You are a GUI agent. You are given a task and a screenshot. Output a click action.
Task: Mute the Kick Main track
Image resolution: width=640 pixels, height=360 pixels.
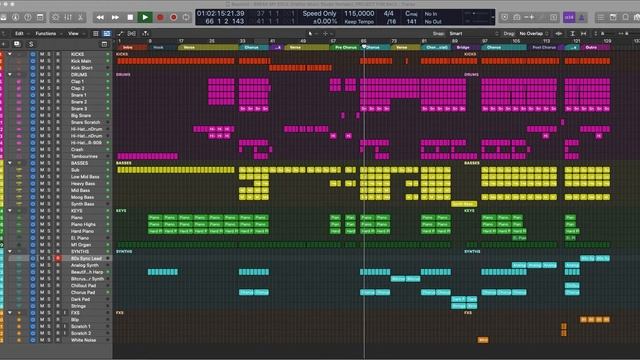coord(42,61)
